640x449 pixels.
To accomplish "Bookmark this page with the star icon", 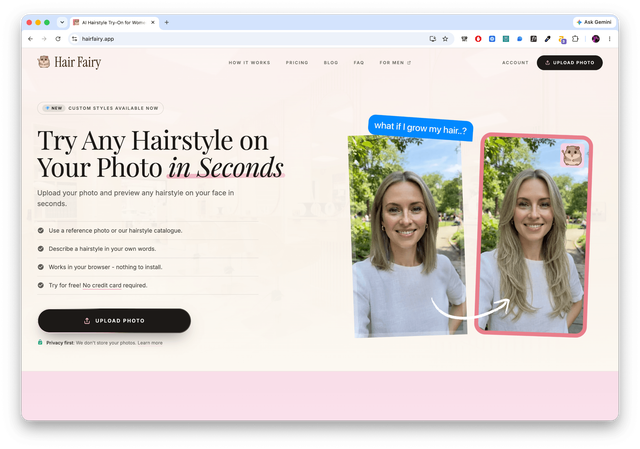I will [x=445, y=39].
